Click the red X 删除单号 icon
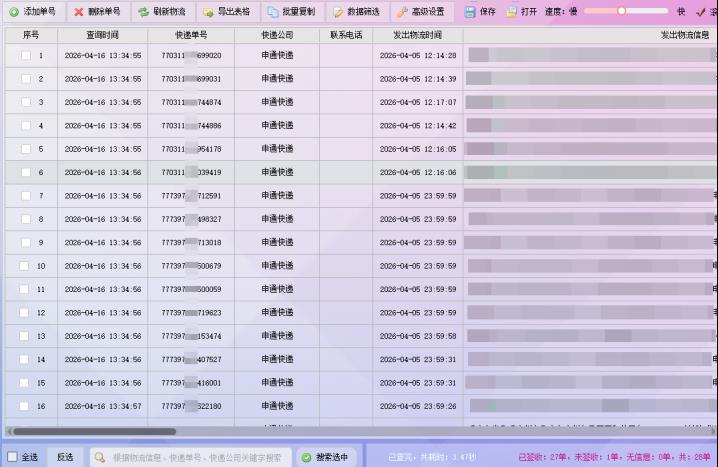This screenshot has width=718, height=467. [x=78, y=12]
